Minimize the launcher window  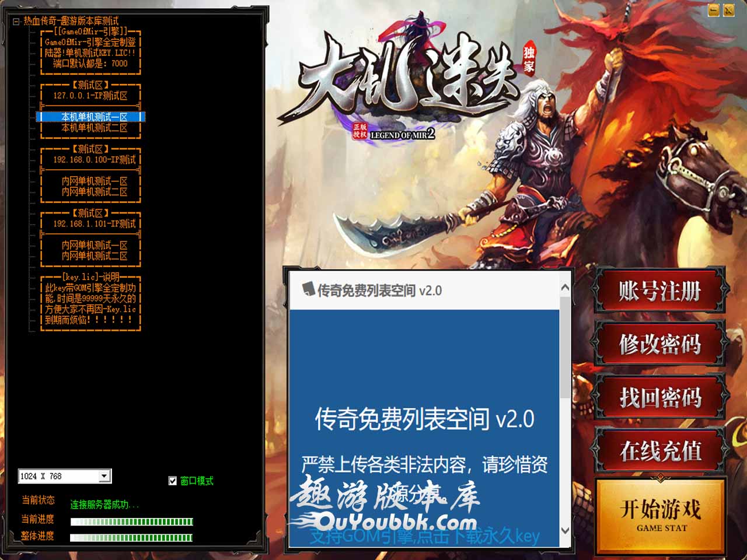pyautogui.click(x=713, y=10)
